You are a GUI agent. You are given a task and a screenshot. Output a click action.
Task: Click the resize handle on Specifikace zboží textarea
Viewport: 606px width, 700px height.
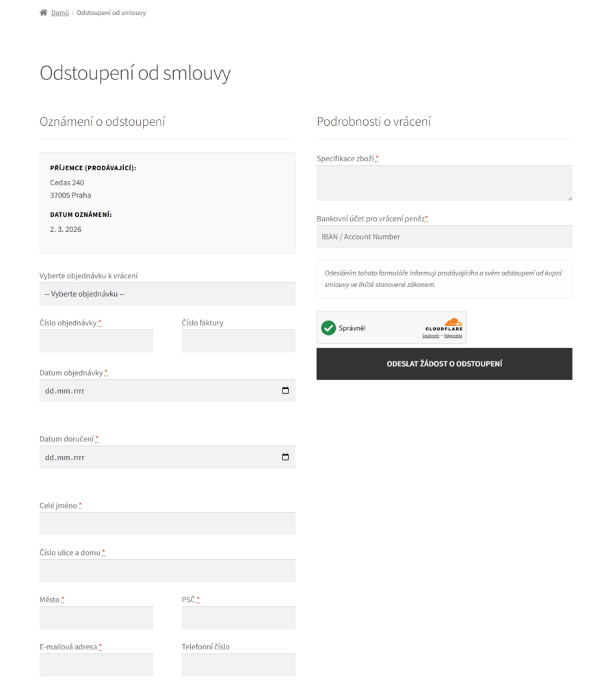(x=570, y=198)
